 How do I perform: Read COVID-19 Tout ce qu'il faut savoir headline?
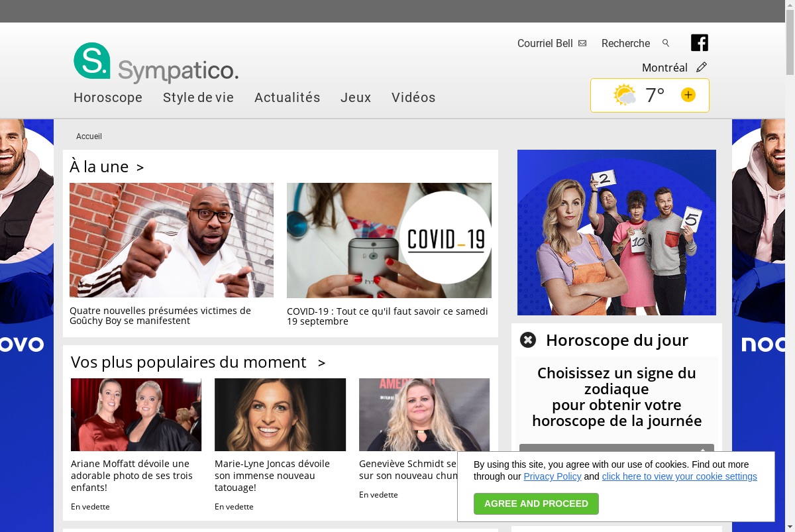click(388, 316)
